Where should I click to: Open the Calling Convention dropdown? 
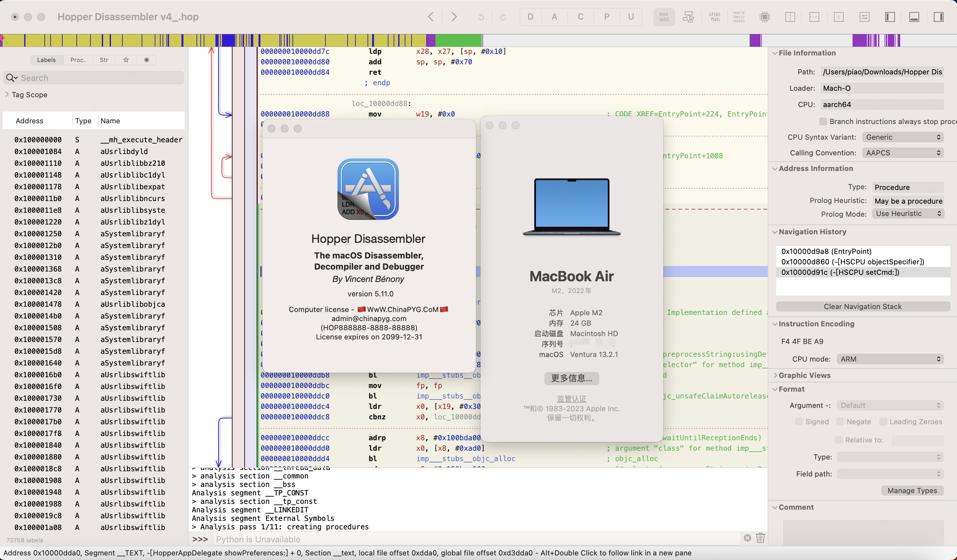point(903,153)
